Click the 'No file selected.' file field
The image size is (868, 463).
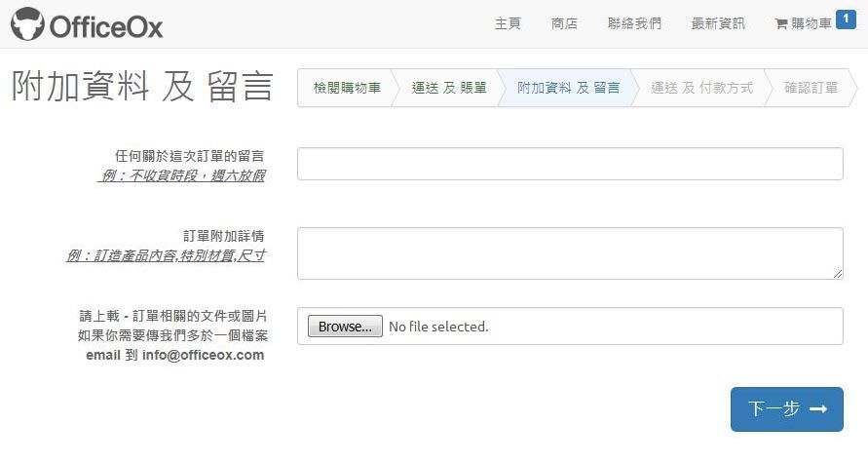click(x=438, y=327)
